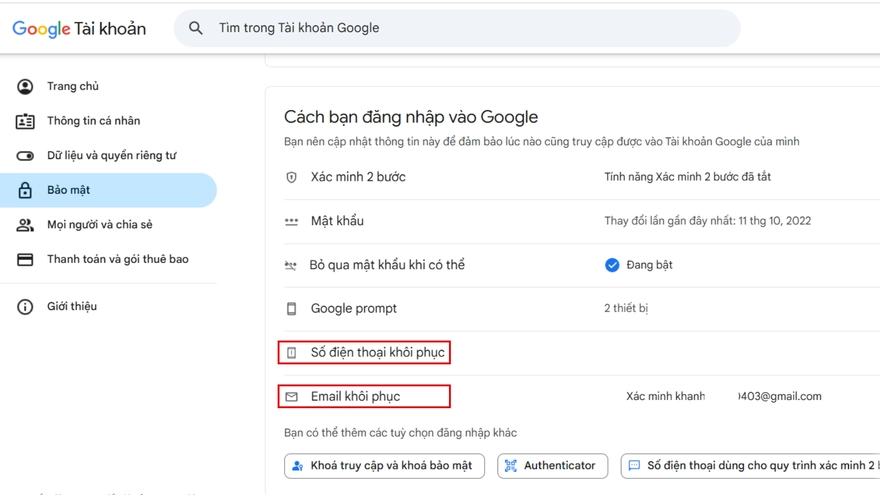
Task: Click the blue Đang bật checkmark icon
Action: coord(612,265)
